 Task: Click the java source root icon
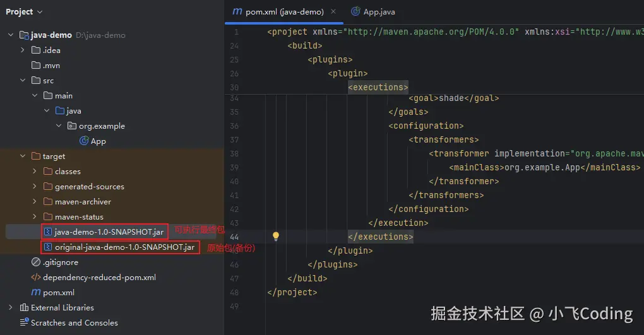click(x=60, y=111)
